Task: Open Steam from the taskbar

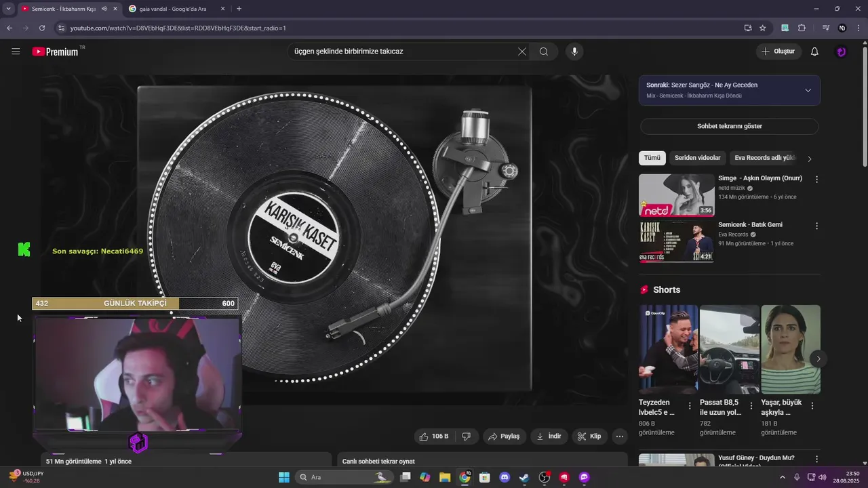Action: point(524,477)
